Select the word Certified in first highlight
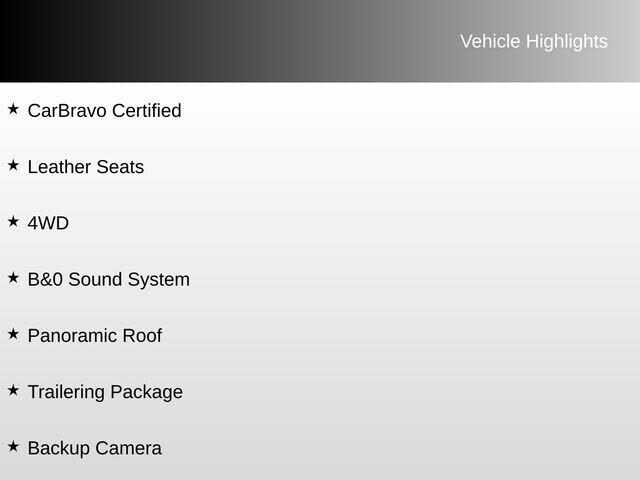 tap(146, 111)
